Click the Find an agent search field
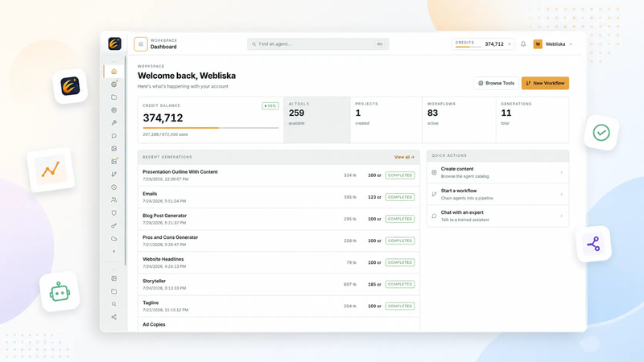Screen dimensions: 644x362 click(x=318, y=44)
